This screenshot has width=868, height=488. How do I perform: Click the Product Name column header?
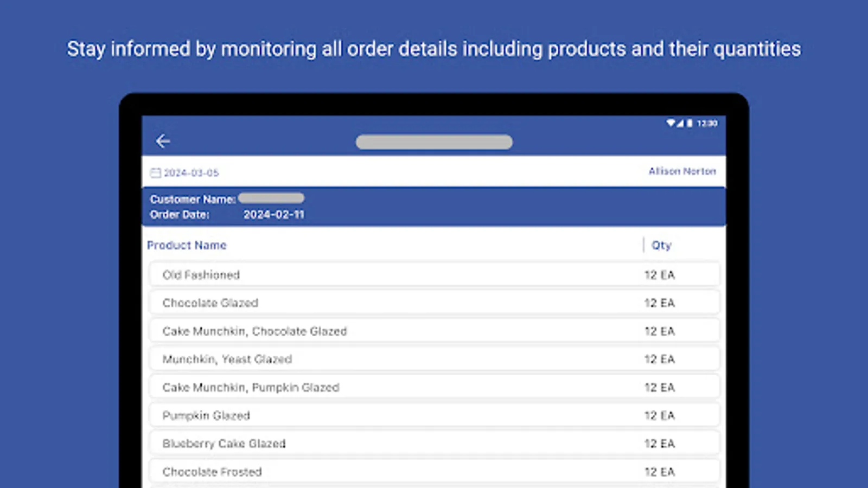pos(187,245)
